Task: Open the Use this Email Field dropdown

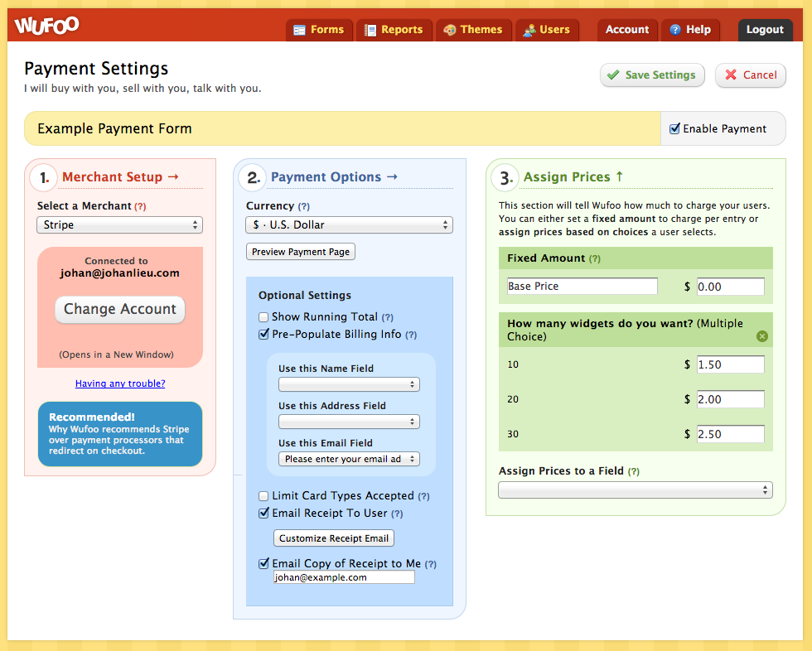Action: [x=349, y=459]
